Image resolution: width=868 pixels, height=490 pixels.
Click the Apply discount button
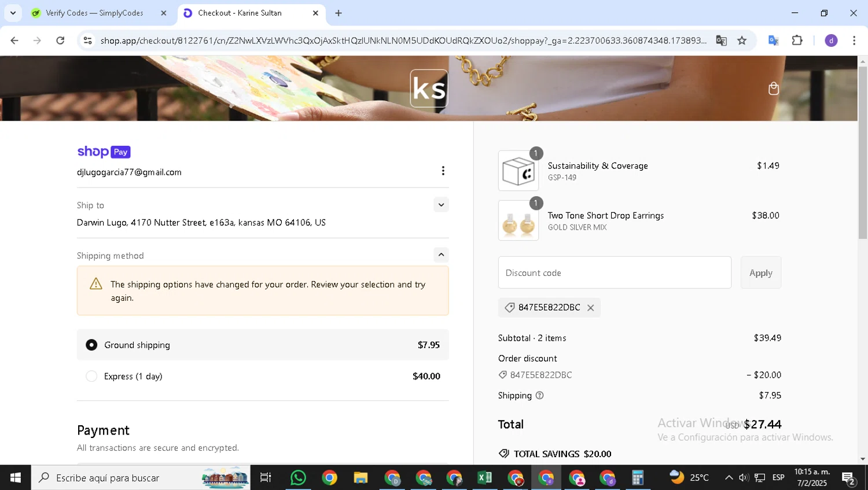[x=761, y=272]
